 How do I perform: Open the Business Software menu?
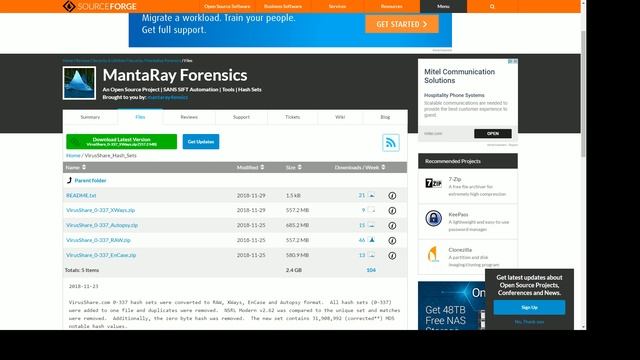[283, 7]
